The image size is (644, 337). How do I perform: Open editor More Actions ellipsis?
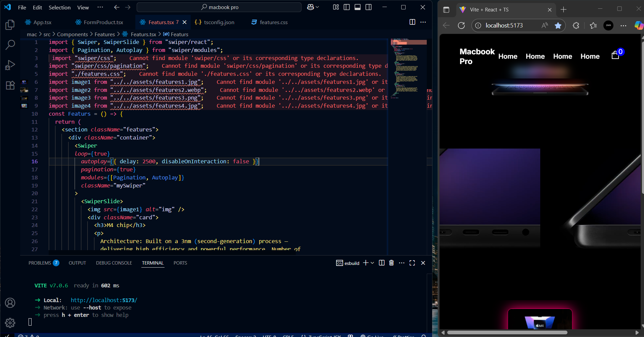coord(423,22)
